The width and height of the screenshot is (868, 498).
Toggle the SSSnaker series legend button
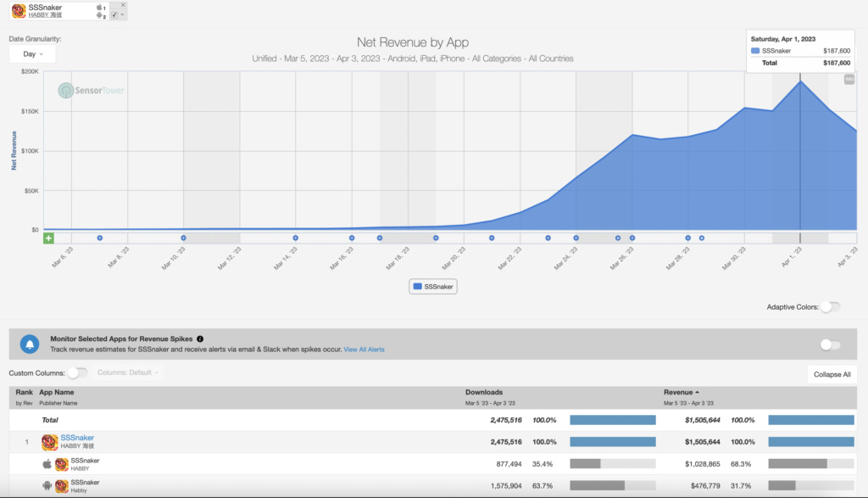tap(433, 287)
